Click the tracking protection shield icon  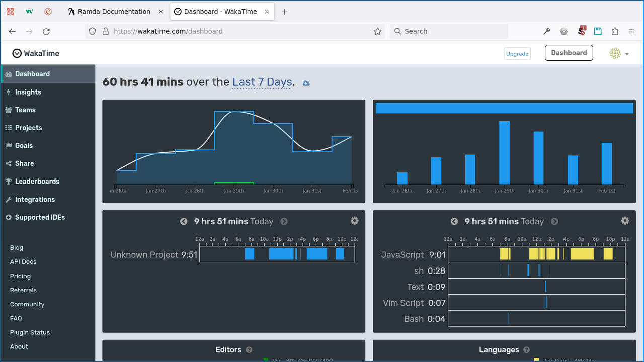click(x=92, y=31)
